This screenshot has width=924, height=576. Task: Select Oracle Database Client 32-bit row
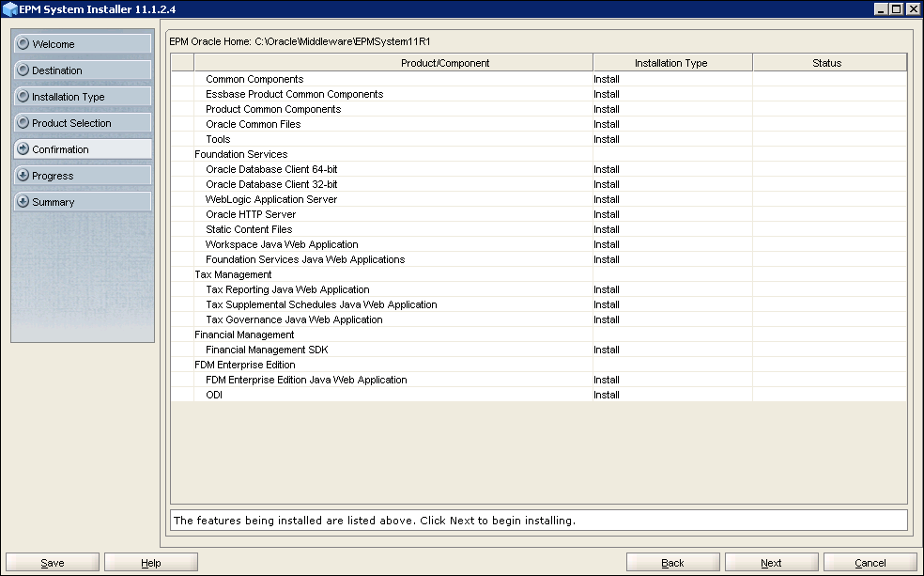coord(539,184)
